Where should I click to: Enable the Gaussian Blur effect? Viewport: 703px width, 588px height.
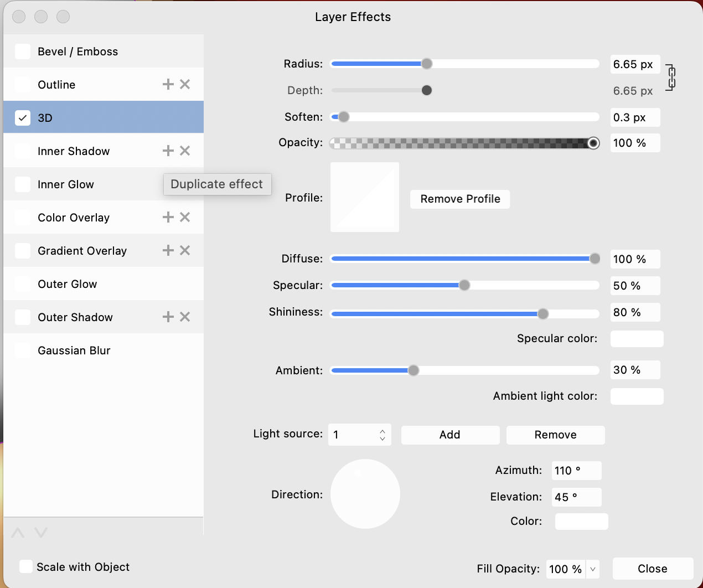[23, 350]
